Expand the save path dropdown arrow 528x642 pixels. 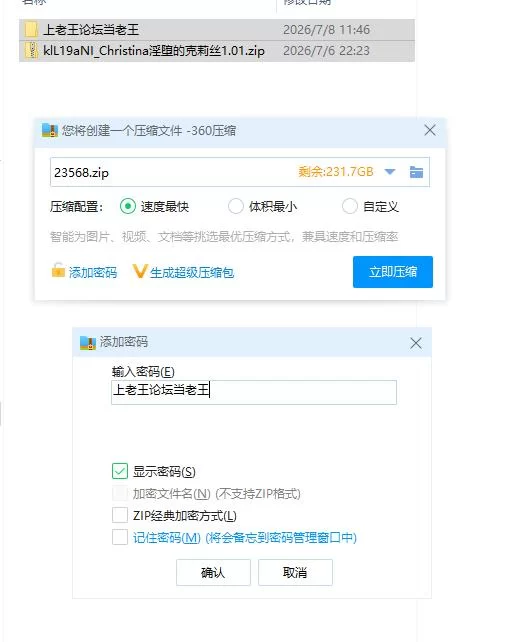coord(390,172)
